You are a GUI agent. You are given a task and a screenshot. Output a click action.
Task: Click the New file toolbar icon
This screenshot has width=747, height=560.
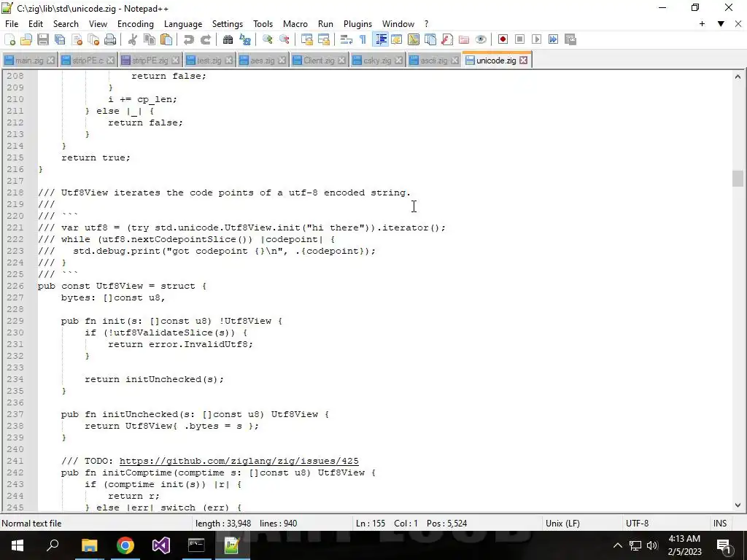(9, 39)
